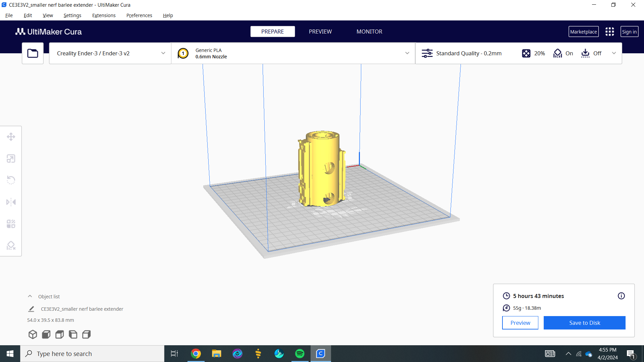Image resolution: width=644 pixels, height=362 pixels.
Task: Open Per Model Settings tool
Action: pos(11,224)
